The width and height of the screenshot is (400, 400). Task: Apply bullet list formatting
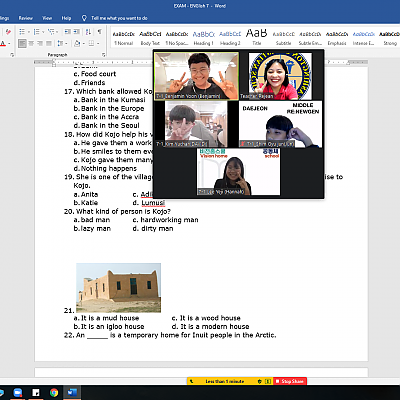[x=22, y=32]
